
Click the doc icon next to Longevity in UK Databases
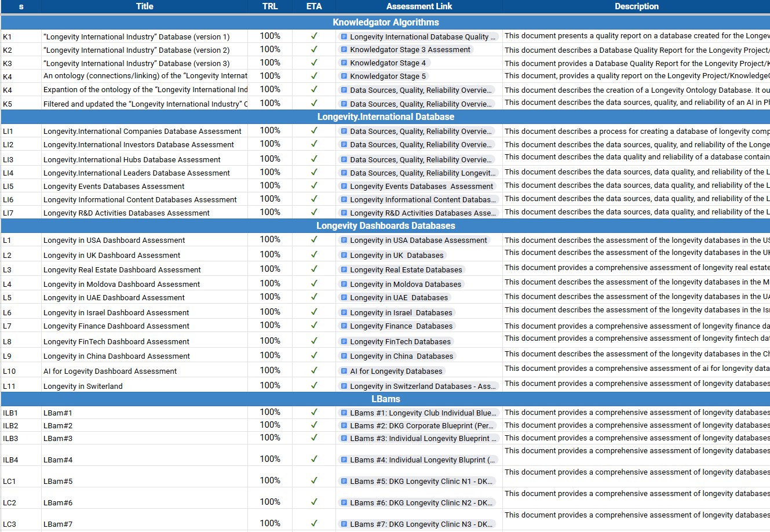click(x=344, y=255)
